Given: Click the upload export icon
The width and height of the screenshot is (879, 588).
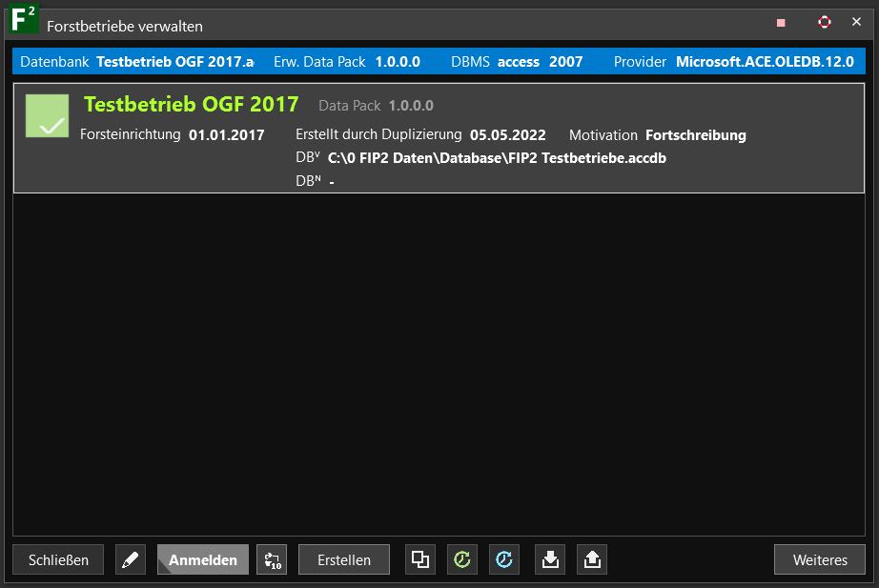Looking at the screenshot, I should tap(592, 560).
